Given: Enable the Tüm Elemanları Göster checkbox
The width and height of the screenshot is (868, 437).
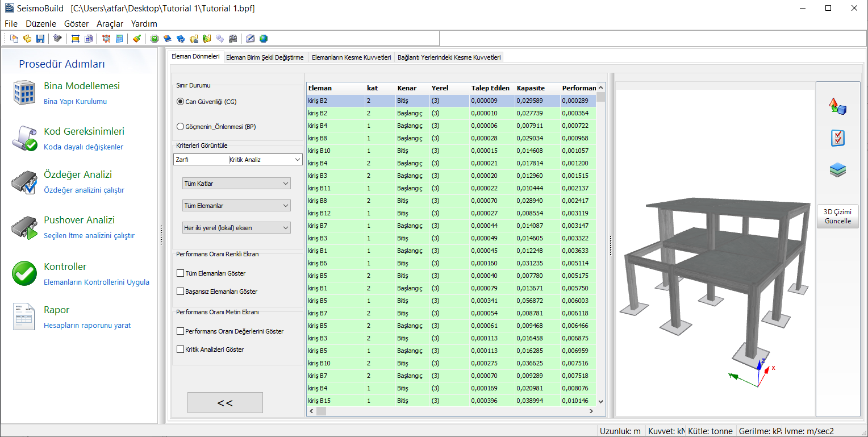Looking at the screenshot, I should pos(181,273).
